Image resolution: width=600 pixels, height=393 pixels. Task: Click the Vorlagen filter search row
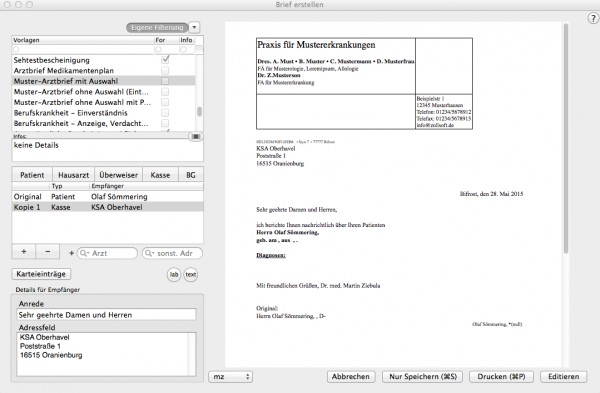pos(83,49)
